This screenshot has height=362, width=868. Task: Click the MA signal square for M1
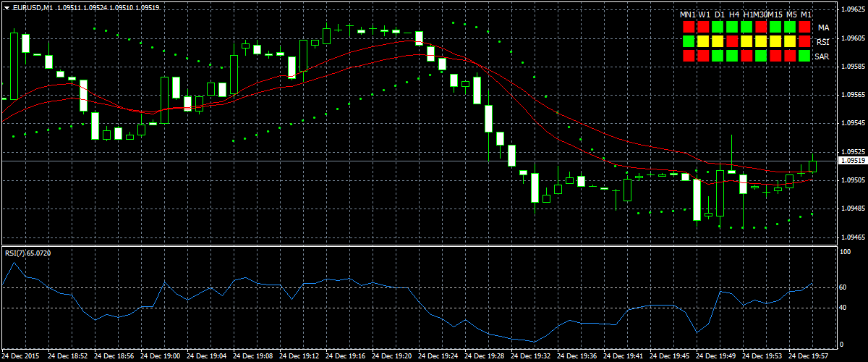[x=804, y=27]
